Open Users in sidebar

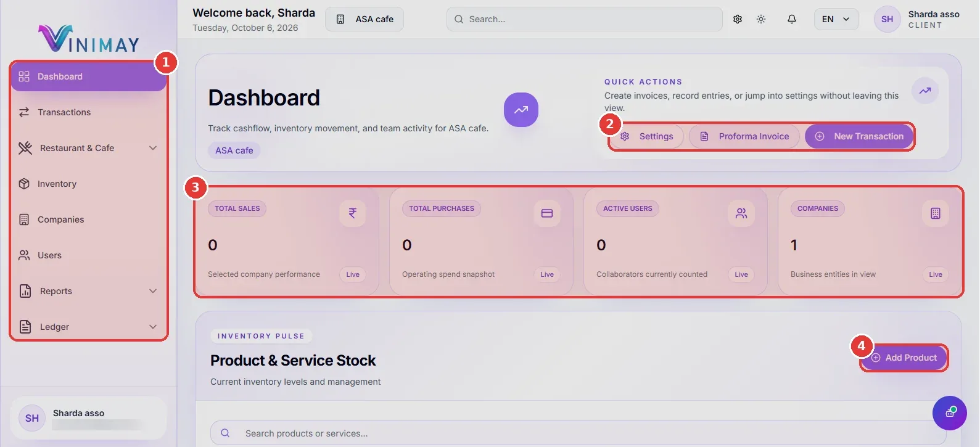coord(89,255)
